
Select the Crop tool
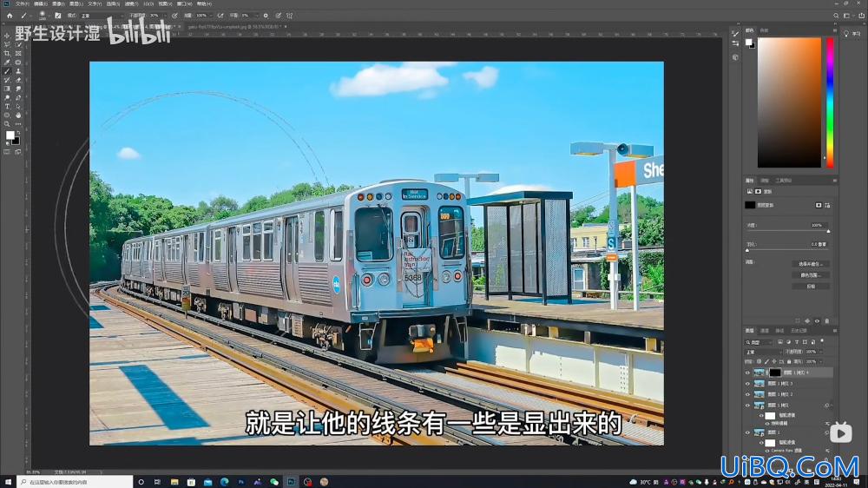[x=7, y=53]
